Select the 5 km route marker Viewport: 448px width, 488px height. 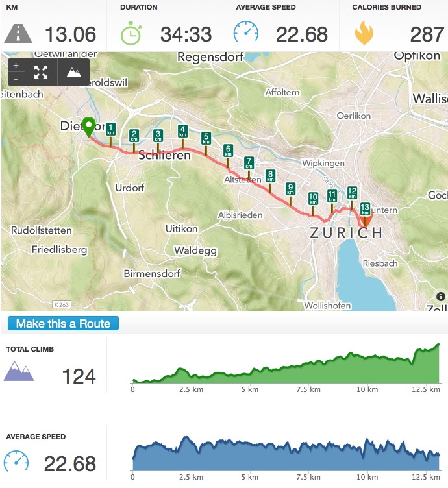pyautogui.click(x=206, y=138)
